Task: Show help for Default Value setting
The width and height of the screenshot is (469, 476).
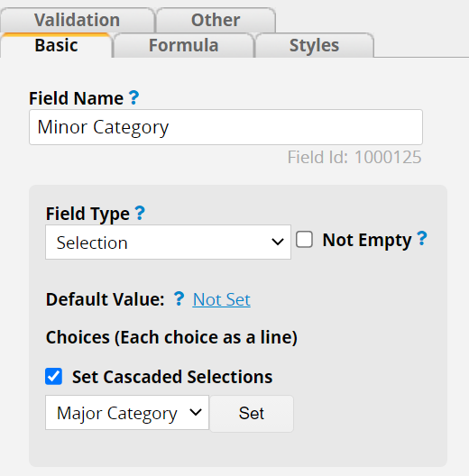Action: point(179,298)
